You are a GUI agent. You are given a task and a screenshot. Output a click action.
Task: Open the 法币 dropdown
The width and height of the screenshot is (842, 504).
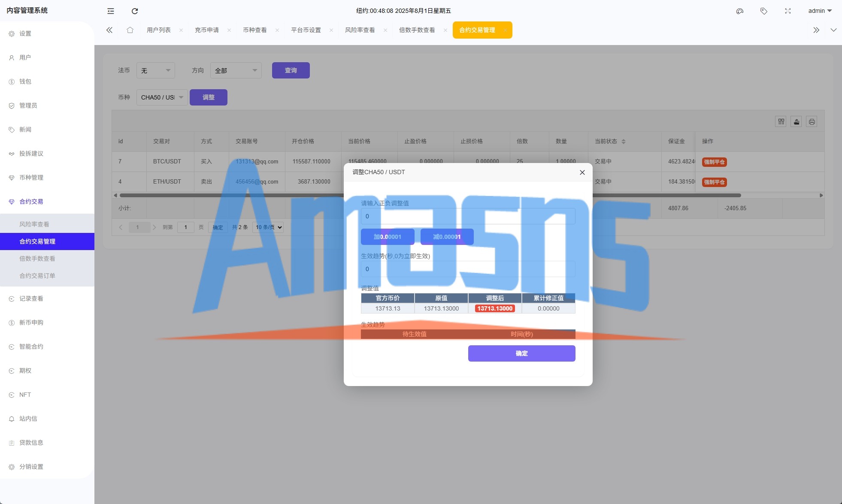[x=156, y=70]
